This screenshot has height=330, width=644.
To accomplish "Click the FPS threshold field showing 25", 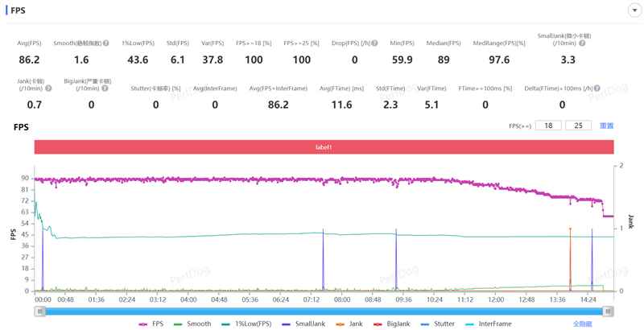I will pyautogui.click(x=577, y=126).
